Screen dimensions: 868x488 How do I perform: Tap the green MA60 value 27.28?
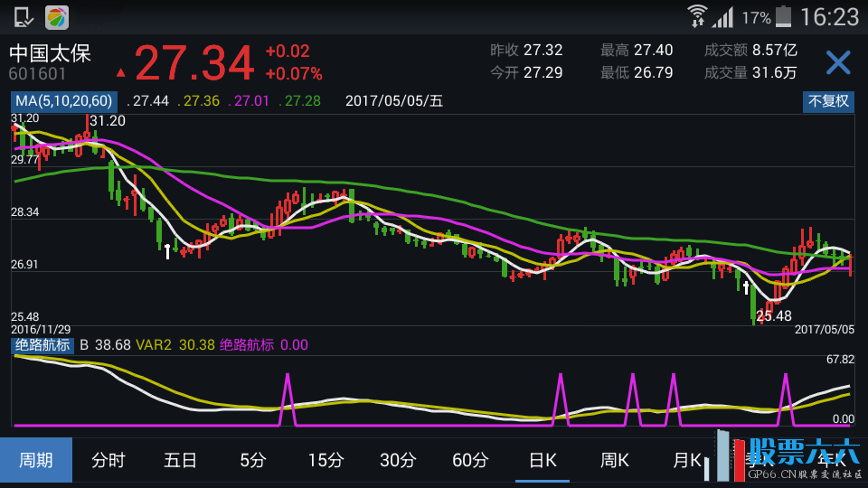coord(300,101)
